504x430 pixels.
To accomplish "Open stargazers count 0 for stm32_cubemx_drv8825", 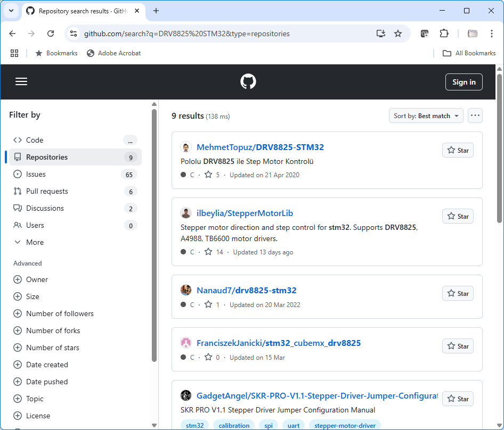I will click(212, 358).
